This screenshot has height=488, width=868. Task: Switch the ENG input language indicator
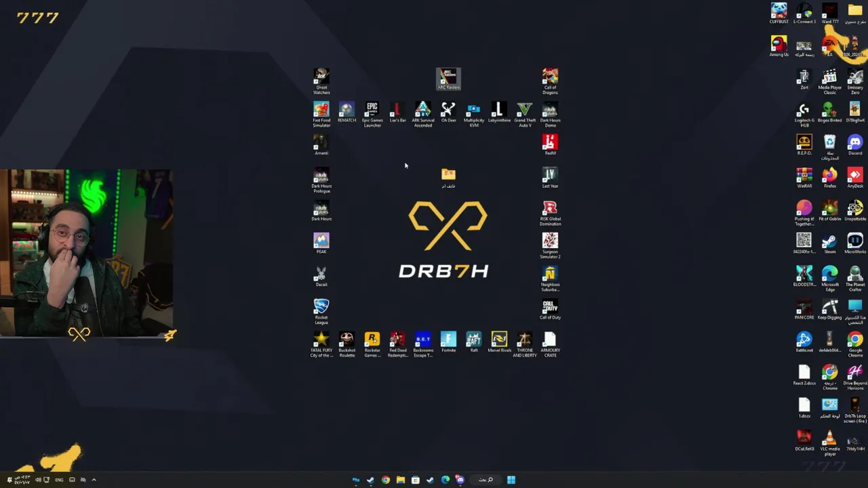[x=59, y=480]
